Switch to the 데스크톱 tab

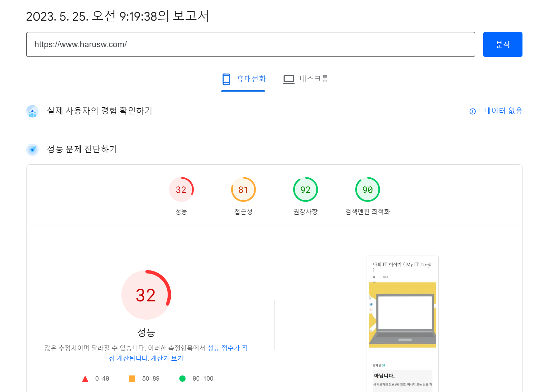(305, 79)
